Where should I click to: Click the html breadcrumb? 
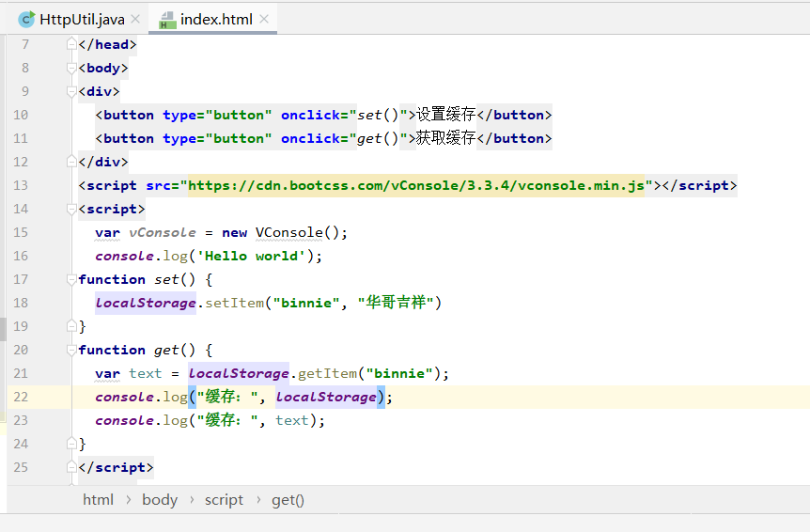[x=98, y=499]
